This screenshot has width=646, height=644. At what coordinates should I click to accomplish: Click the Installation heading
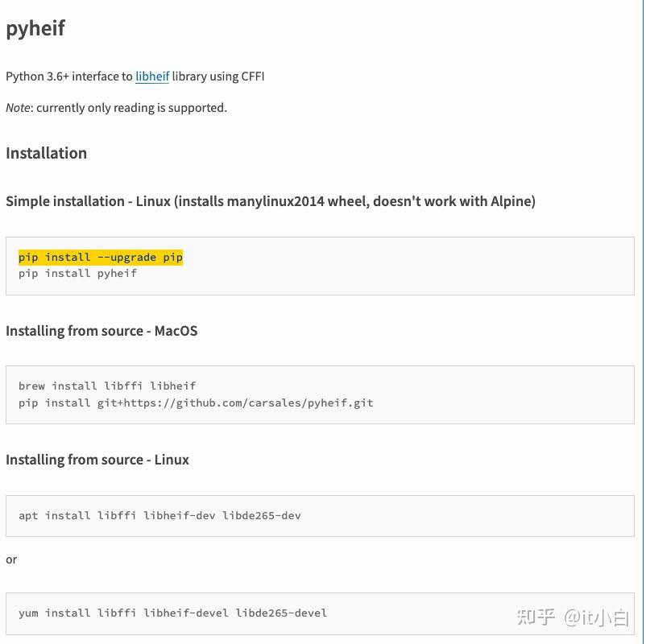tap(46, 153)
